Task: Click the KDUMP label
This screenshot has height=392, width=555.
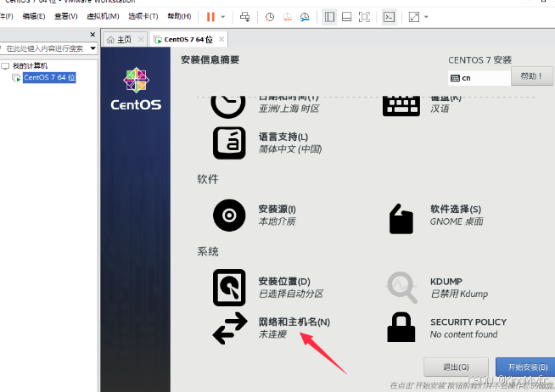Action: [x=446, y=282]
